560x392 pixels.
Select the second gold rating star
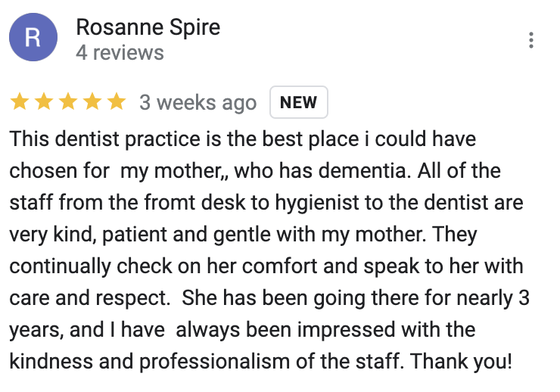point(44,101)
